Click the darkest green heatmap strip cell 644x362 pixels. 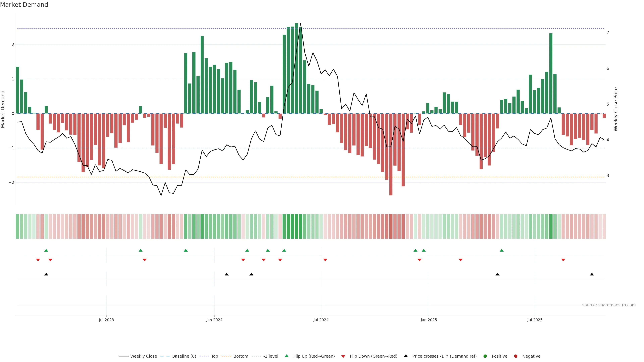pos(297,226)
